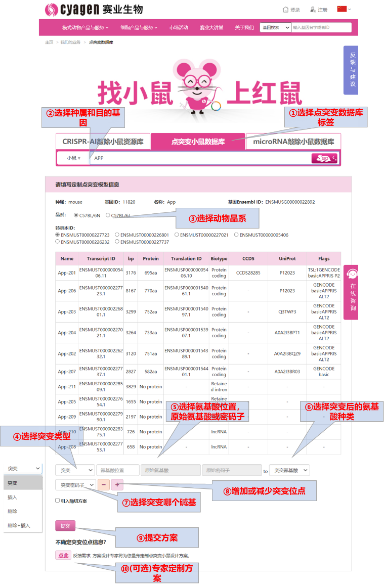Click the login (登录) home icon
Screen dimensions: 384x588
pos(286,10)
